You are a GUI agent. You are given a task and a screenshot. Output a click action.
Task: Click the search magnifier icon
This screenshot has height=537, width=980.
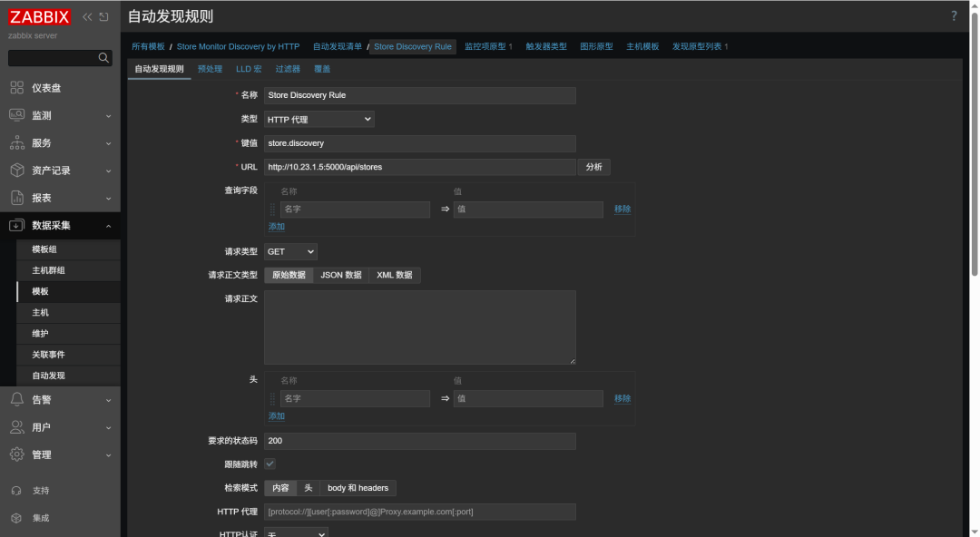103,58
